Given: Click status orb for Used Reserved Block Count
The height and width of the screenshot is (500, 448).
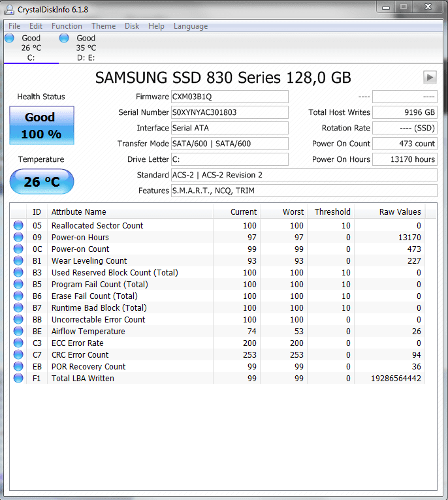Looking at the screenshot, I should [x=18, y=273].
